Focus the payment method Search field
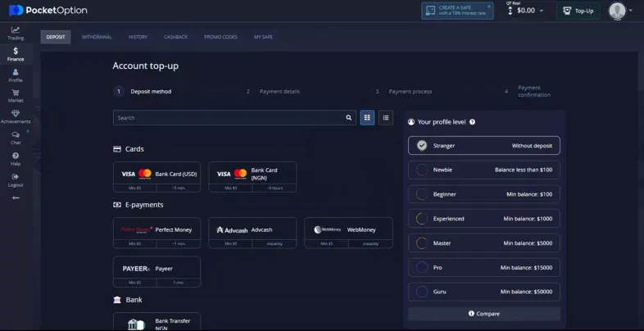 [234, 118]
